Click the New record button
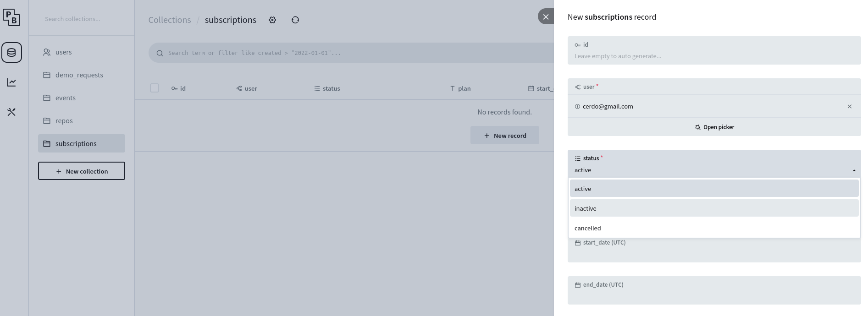Viewport: 868px width, 316px height. [505, 136]
